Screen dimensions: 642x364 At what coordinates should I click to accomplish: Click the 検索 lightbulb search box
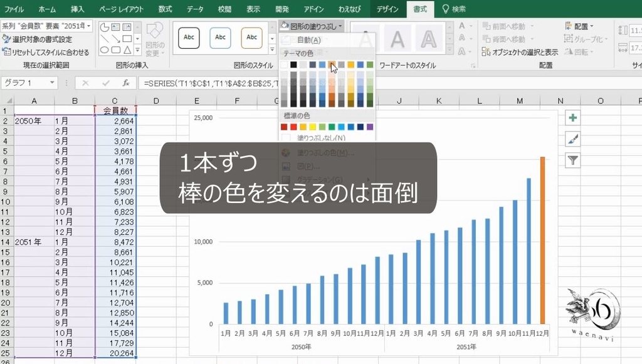[x=454, y=9]
